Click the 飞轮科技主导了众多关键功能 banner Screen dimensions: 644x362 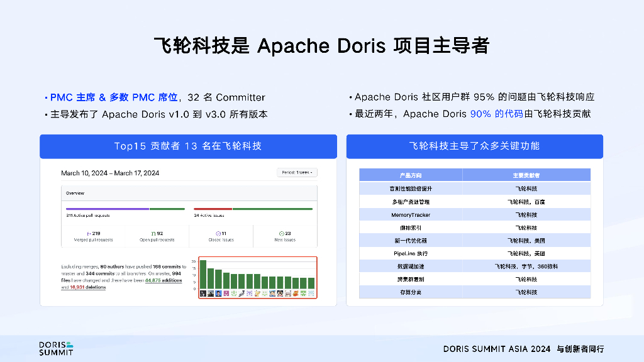tap(474, 146)
